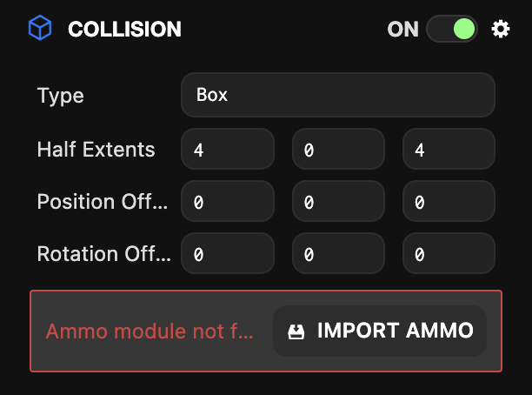Focus the Position Offset X input

[x=228, y=202]
